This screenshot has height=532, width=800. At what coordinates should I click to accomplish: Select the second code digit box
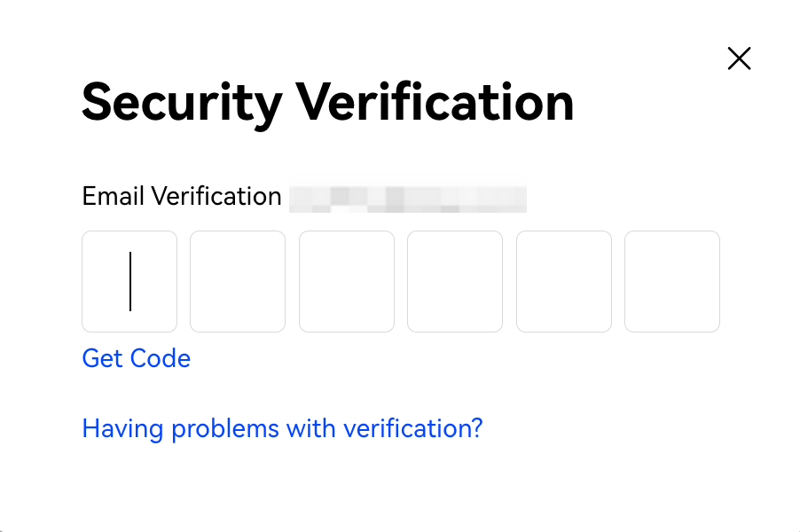click(x=238, y=281)
